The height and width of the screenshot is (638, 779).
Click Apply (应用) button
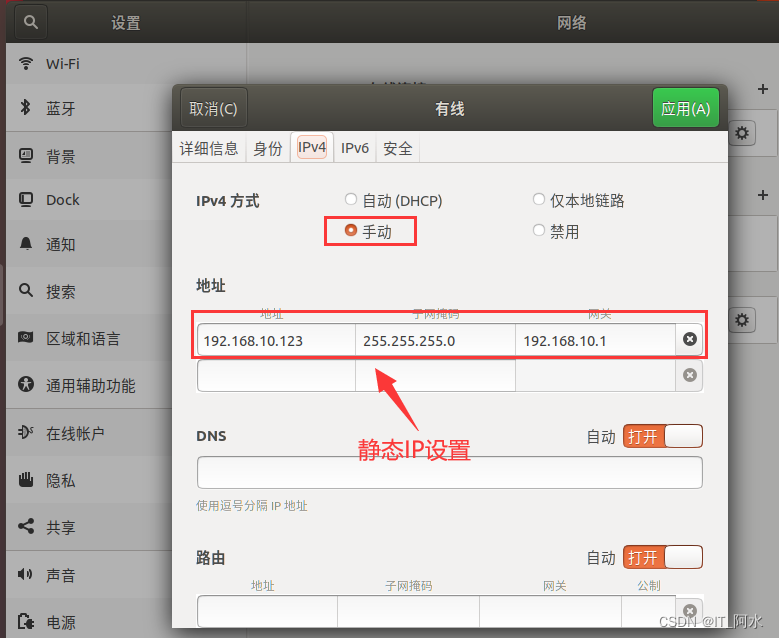point(686,108)
